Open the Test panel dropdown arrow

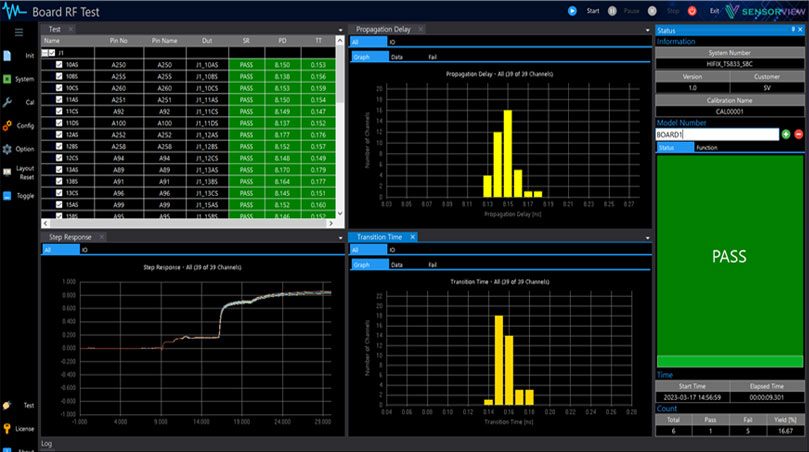pyautogui.click(x=341, y=30)
